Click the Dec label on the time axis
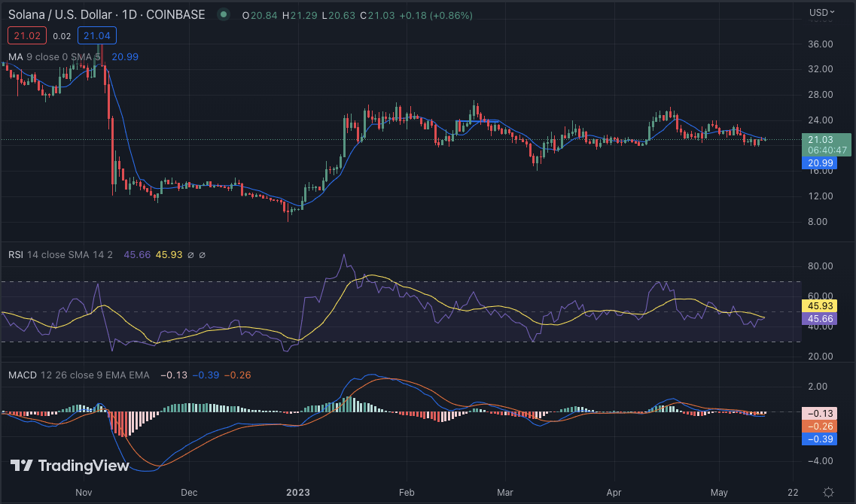The height and width of the screenshot is (504, 856). coord(189,493)
